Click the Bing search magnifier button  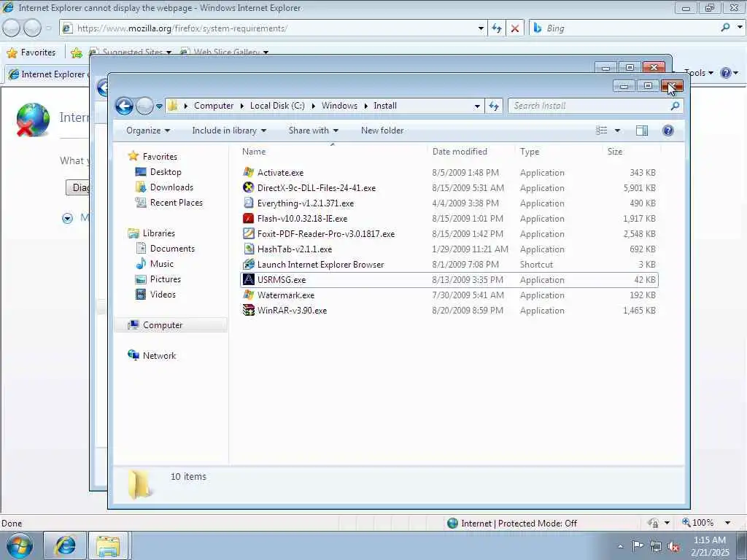(x=726, y=28)
